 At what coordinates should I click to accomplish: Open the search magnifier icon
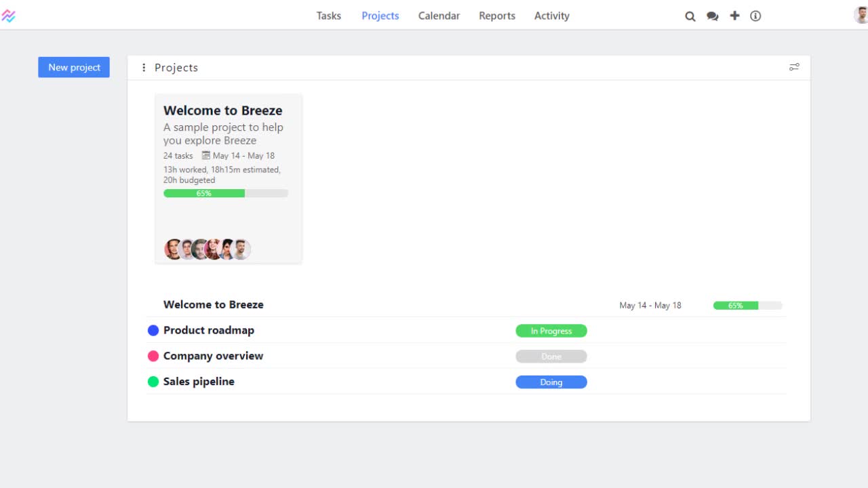click(x=690, y=16)
